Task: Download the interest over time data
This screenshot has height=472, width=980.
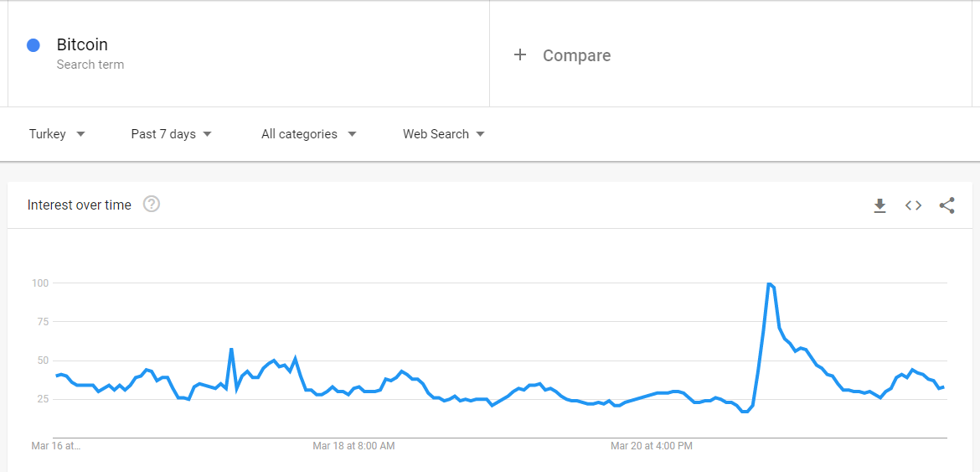Action: tap(879, 205)
